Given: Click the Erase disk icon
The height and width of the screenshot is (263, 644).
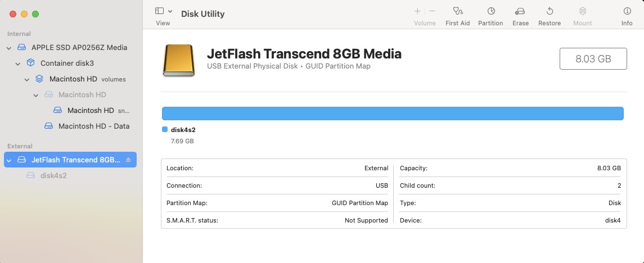Looking at the screenshot, I should point(520,11).
